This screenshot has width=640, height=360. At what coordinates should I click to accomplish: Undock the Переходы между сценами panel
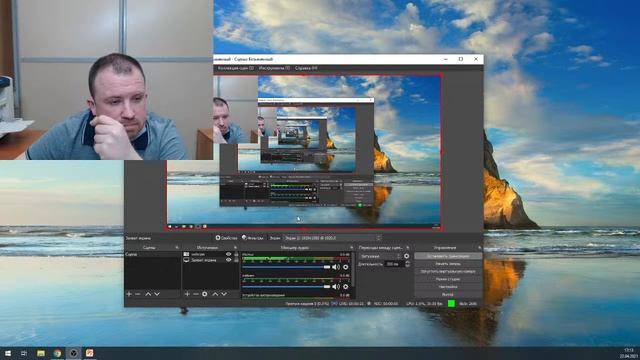click(407, 247)
